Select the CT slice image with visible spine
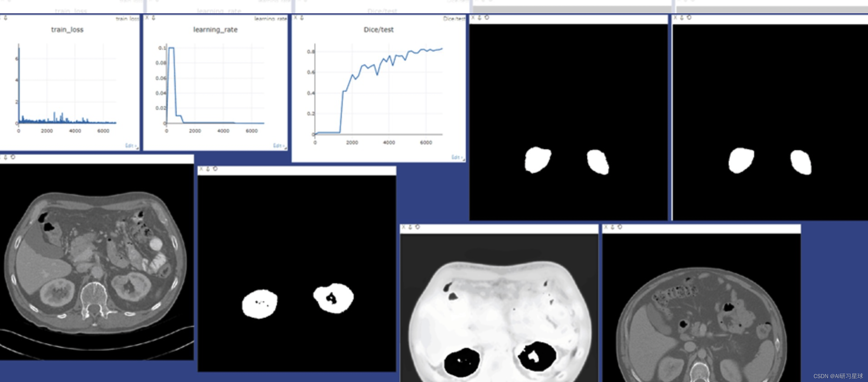 97,262
